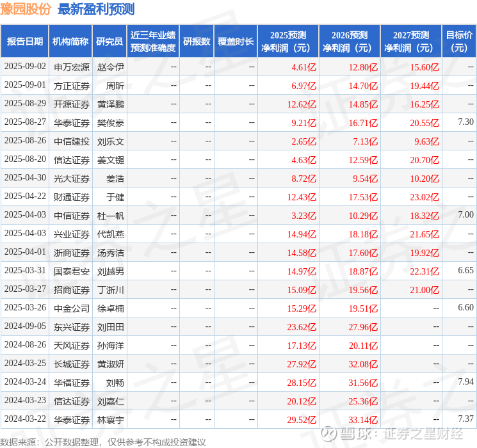The image size is (477, 448).
Task: Click analyst name 孙海洋
Action: 110,346
